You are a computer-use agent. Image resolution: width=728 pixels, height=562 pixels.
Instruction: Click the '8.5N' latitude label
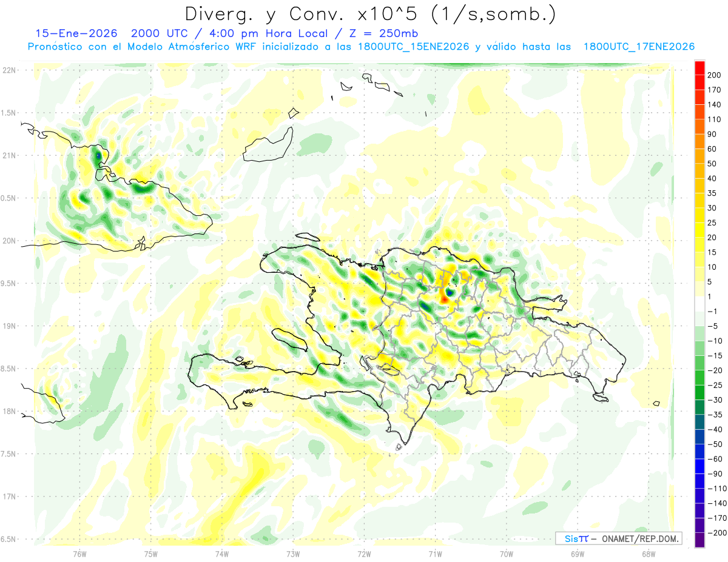coord(8,369)
